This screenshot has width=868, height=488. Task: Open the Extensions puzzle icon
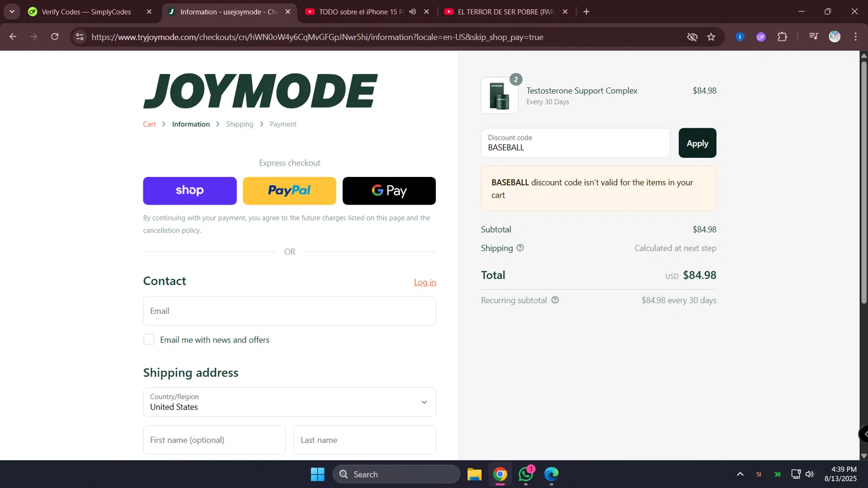pyautogui.click(x=782, y=37)
